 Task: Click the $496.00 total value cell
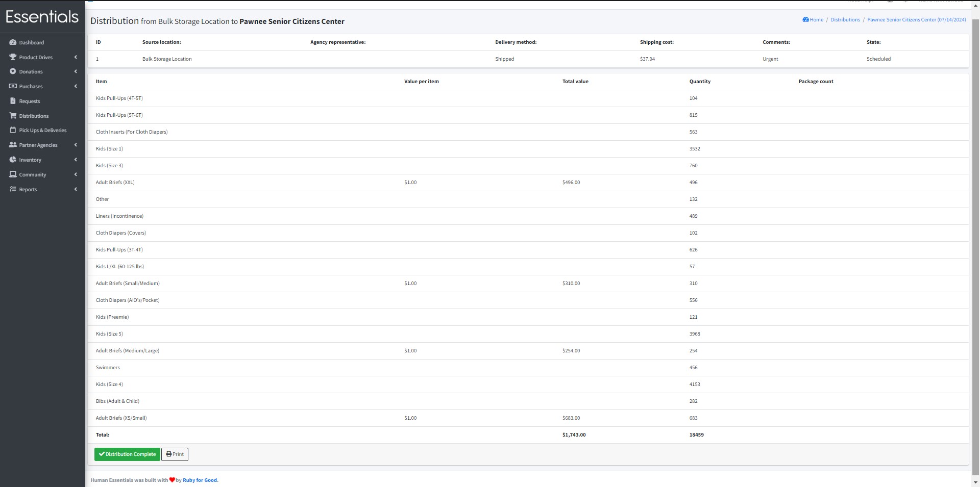coord(571,182)
